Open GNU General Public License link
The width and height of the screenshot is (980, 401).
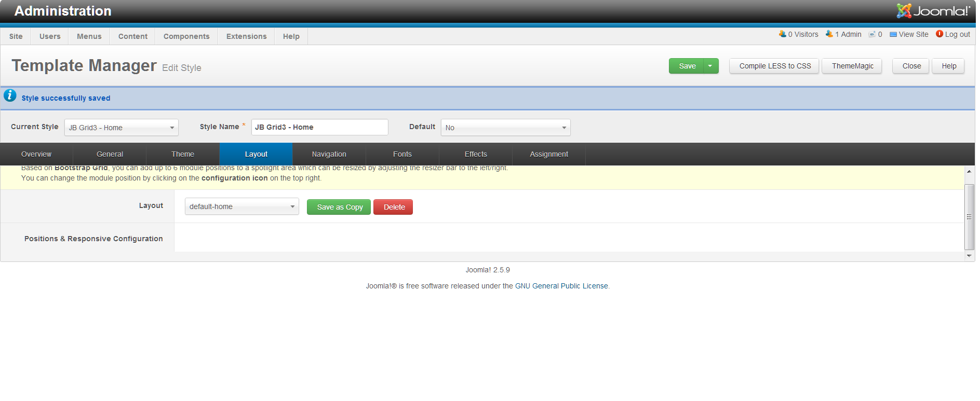pos(561,286)
